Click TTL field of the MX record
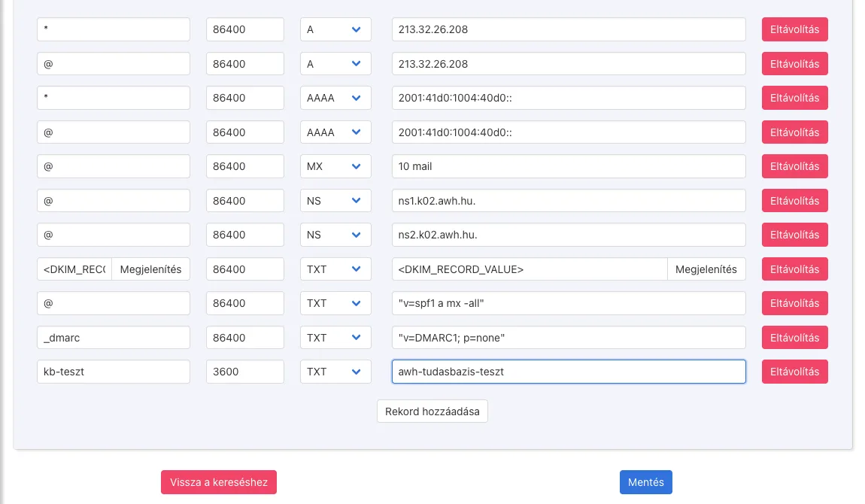 point(245,166)
